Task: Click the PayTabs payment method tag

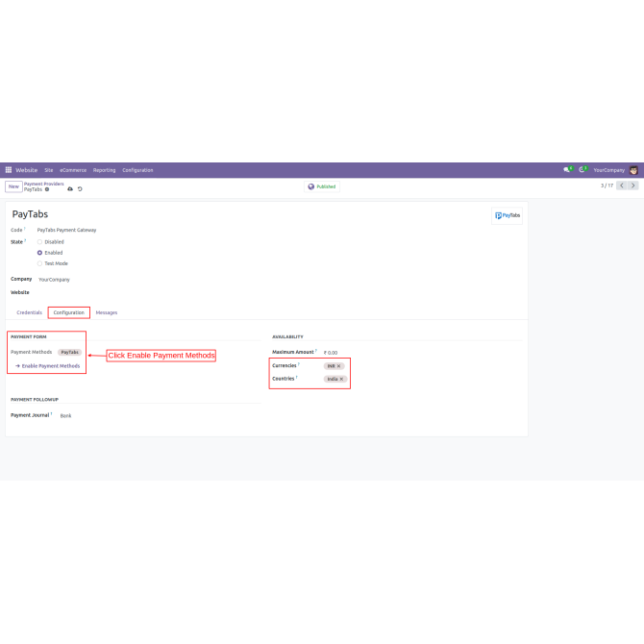Action: (x=70, y=352)
